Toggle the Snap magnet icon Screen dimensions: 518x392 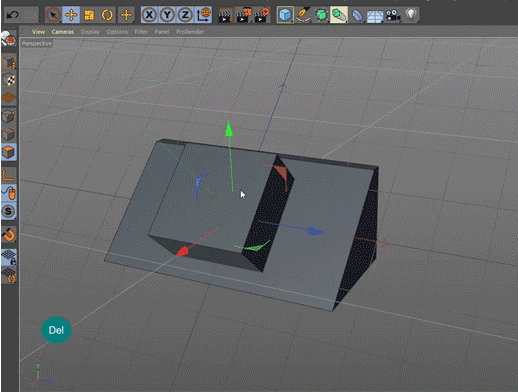9,235
